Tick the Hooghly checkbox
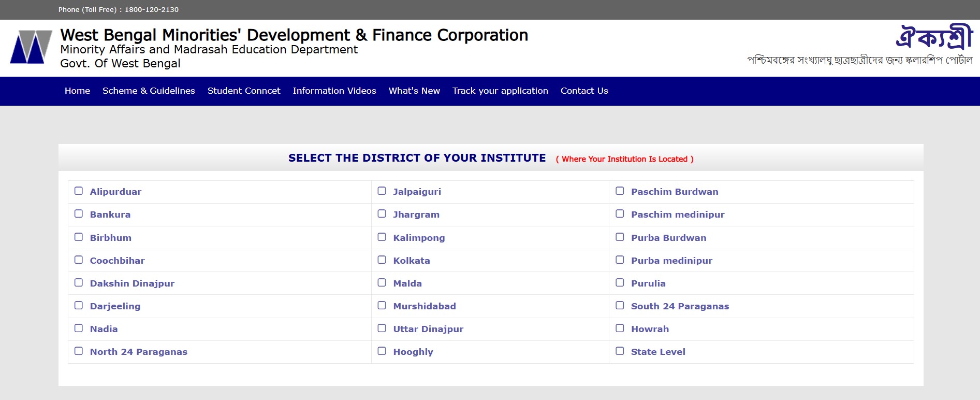The image size is (980, 400). (382, 351)
